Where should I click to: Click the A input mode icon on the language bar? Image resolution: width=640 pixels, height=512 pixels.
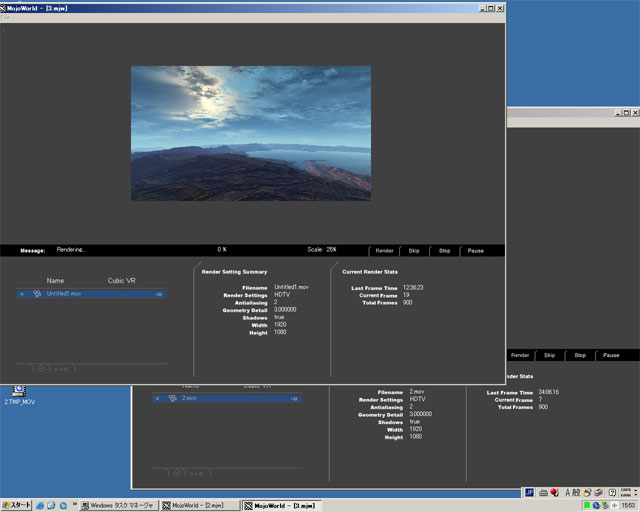point(567,493)
